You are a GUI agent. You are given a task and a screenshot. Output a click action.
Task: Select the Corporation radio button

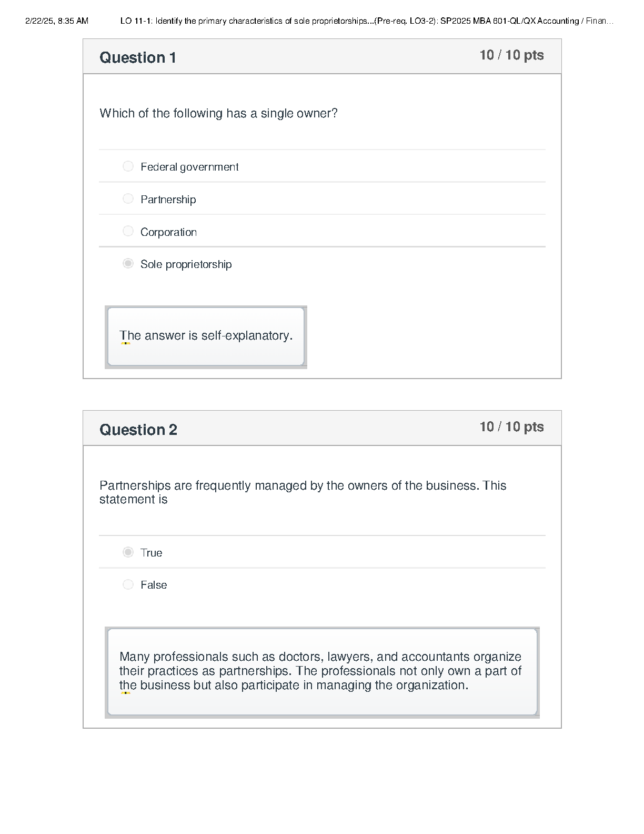[x=128, y=231]
